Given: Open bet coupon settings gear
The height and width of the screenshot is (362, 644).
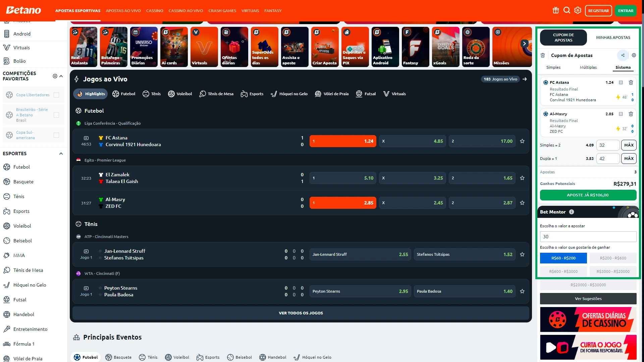Looking at the screenshot, I should point(634,55).
